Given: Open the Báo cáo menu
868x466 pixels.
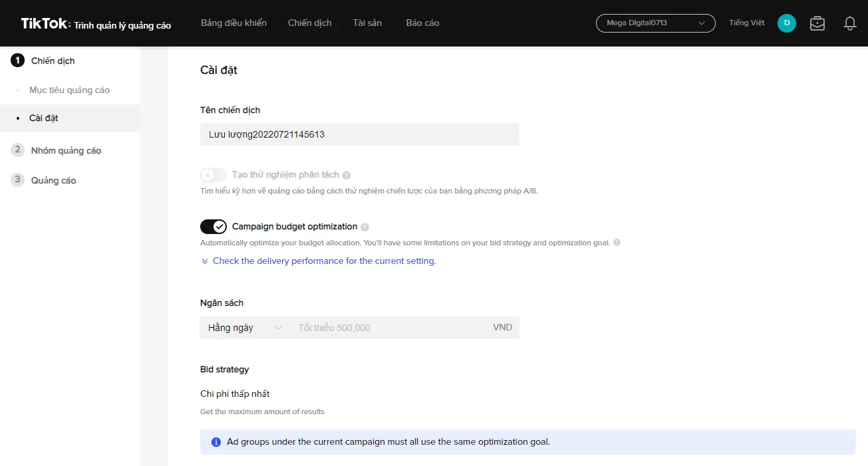Looking at the screenshot, I should coord(422,23).
